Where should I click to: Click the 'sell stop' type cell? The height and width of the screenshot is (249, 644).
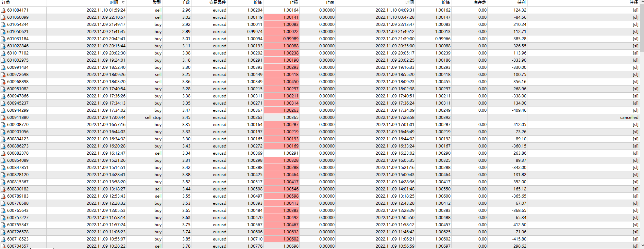coord(153,118)
